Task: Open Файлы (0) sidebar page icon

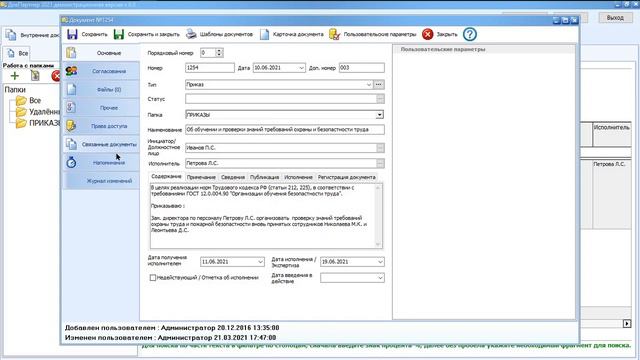Action: 71,89
